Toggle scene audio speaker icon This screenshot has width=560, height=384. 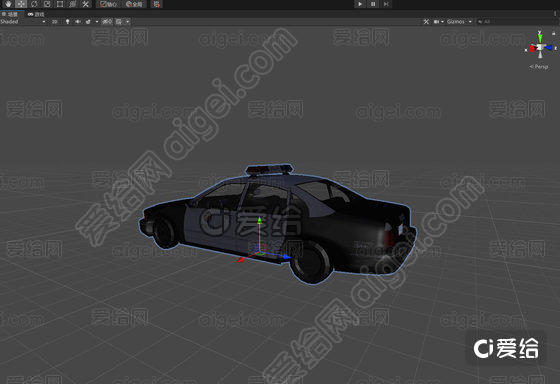tap(77, 22)
